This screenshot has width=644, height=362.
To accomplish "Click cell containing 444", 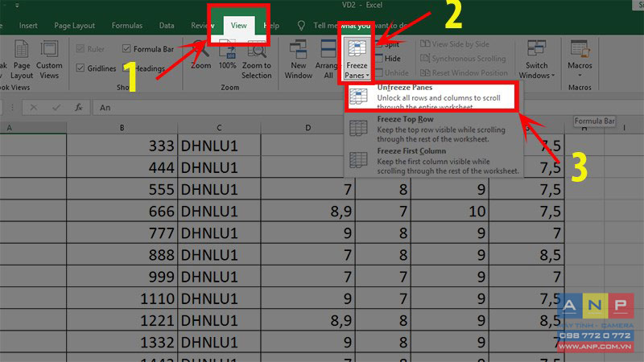I will pos(122,167).
